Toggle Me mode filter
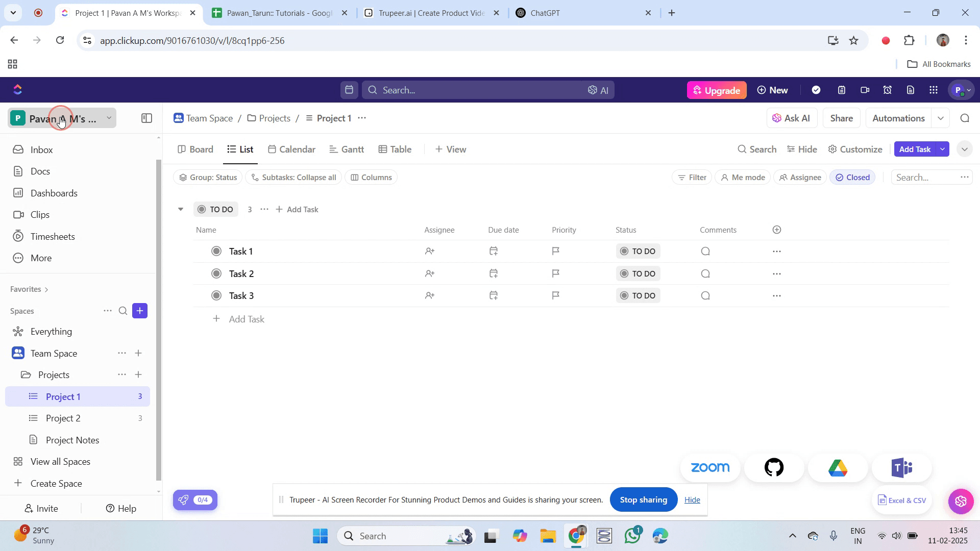Image resolution: width=980 pixels, height=551 pixels. tap(743, 178)
